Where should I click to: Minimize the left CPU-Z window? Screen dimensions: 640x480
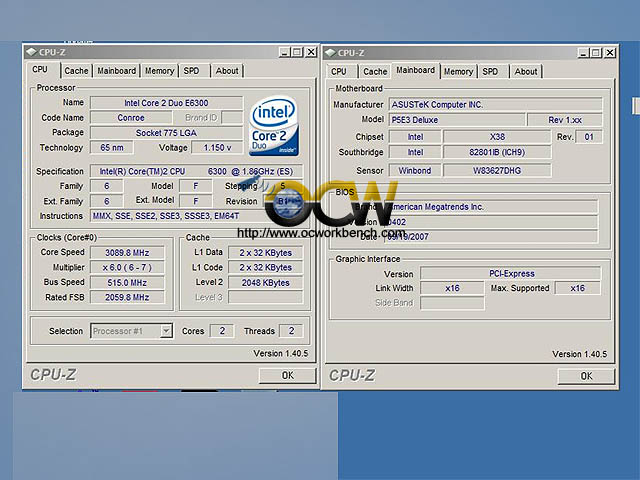tap(284, 52)
